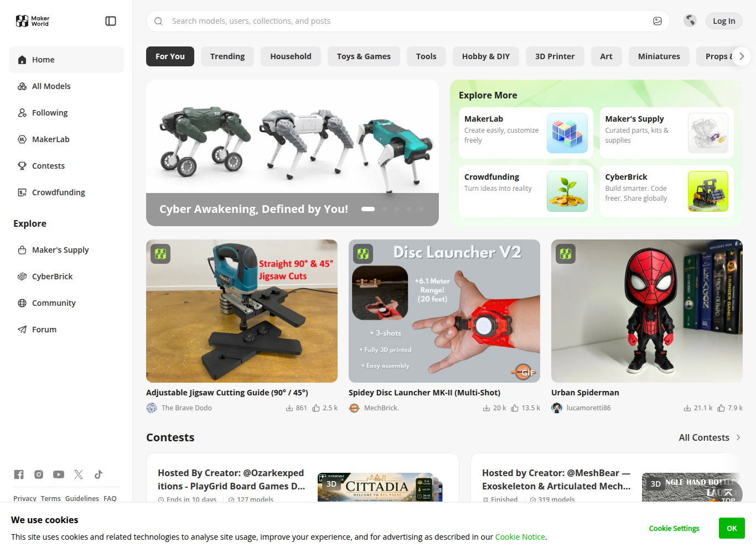
Task: Select the For You tab
Action: click(x=170, y=56)
